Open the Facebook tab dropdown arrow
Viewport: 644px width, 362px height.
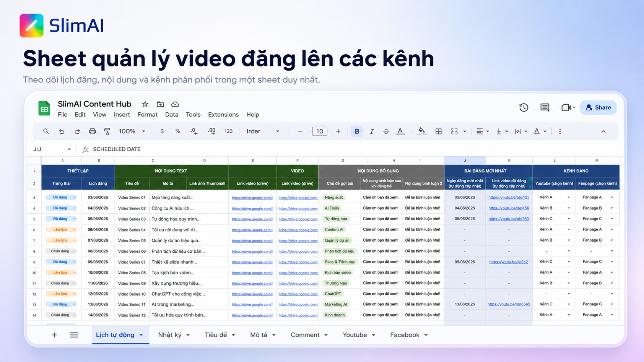pyautogui.click(x=426, y=335)
